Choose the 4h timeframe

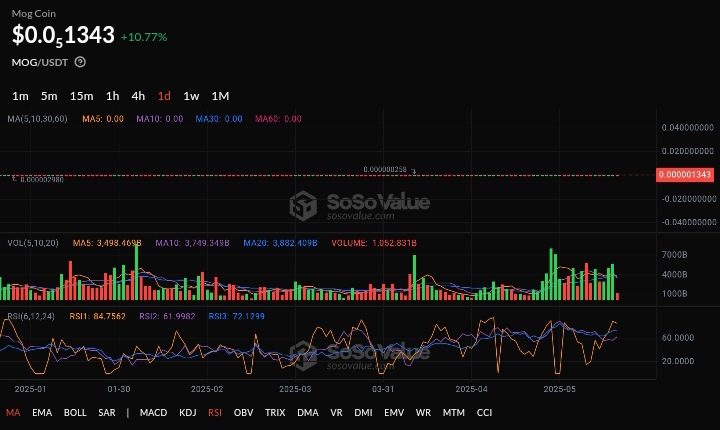(138, 96)
